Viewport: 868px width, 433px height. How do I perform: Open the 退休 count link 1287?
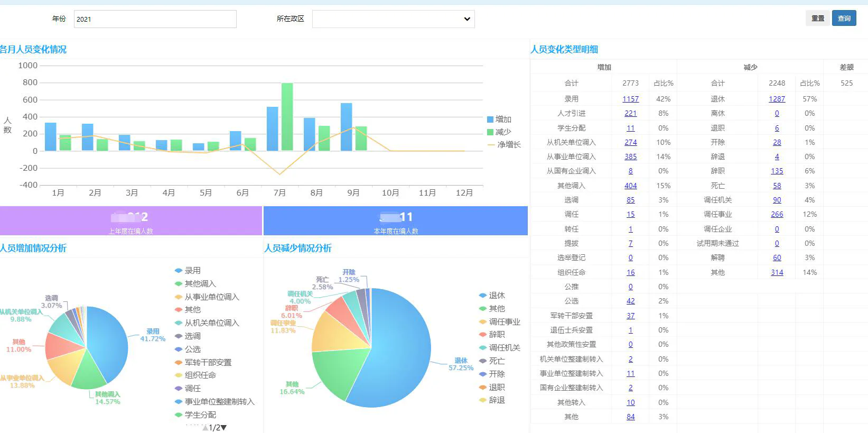[777, 99]
